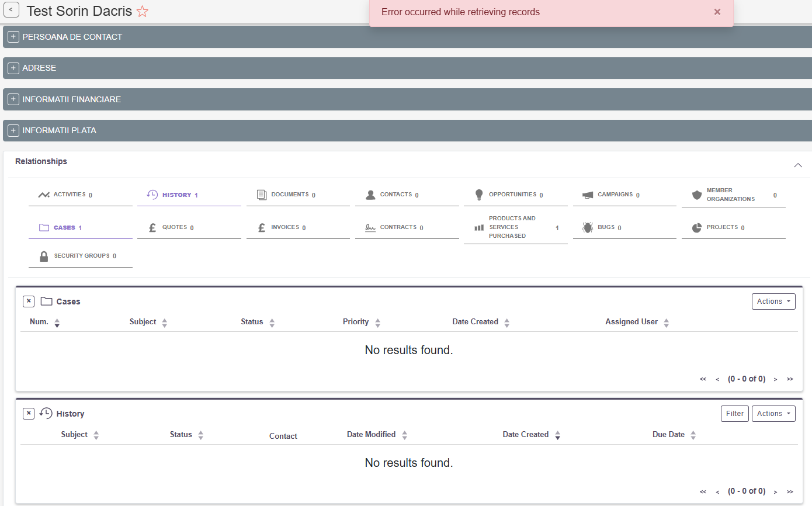Open the Quotes relationship tab
Viewport: 812px width, 506px height.
(x=189, y=227)
